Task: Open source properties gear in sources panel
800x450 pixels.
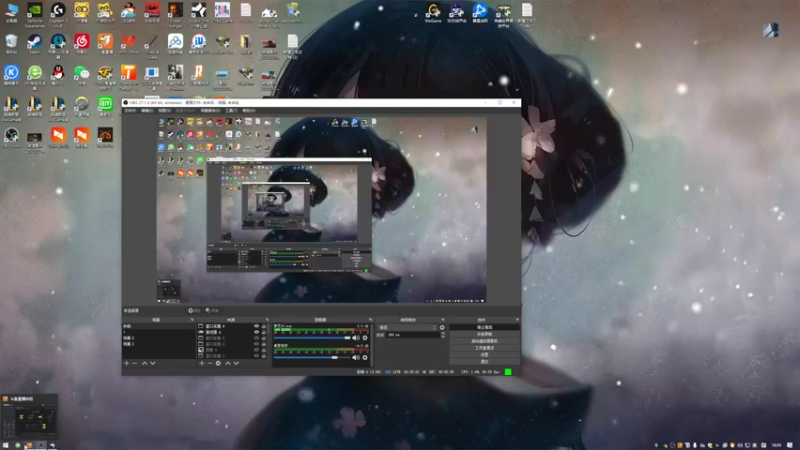Action: (x=218, y=363)
